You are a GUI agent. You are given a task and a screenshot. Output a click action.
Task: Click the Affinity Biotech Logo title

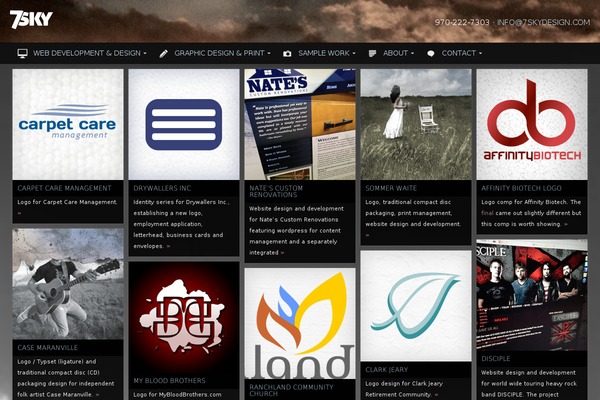pyautogui.click(x=521, y=188)
